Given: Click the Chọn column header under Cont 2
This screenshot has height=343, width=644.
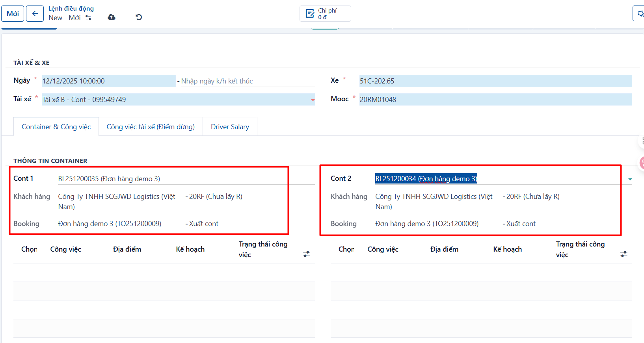Looking at the screenshot, I should pyautogui.click(x=346, y=249).
